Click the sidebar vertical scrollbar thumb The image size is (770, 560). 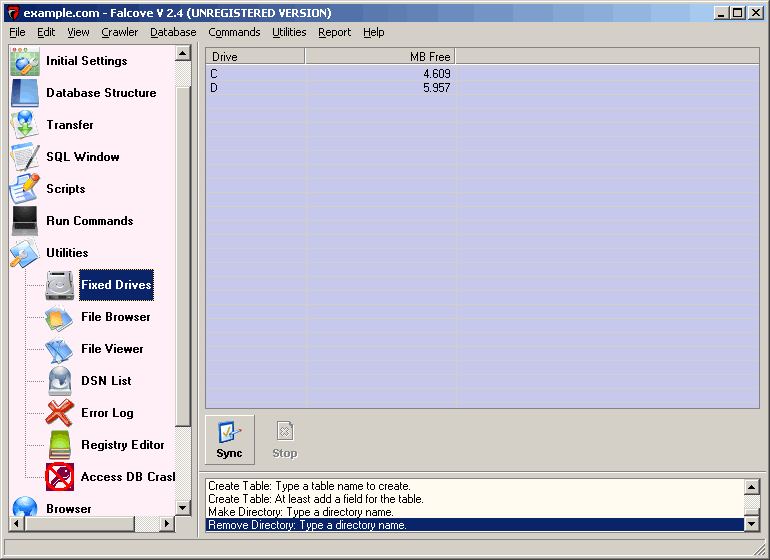(183, 256)
